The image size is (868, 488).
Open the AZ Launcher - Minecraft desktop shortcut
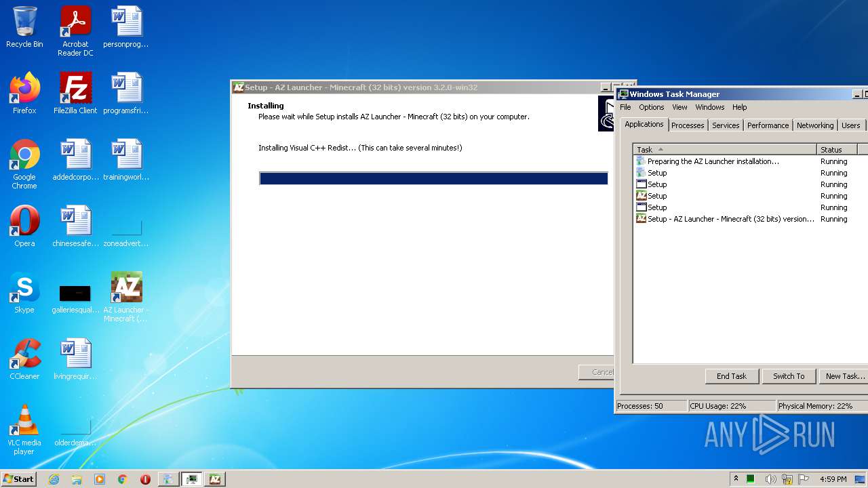point(126,297)
